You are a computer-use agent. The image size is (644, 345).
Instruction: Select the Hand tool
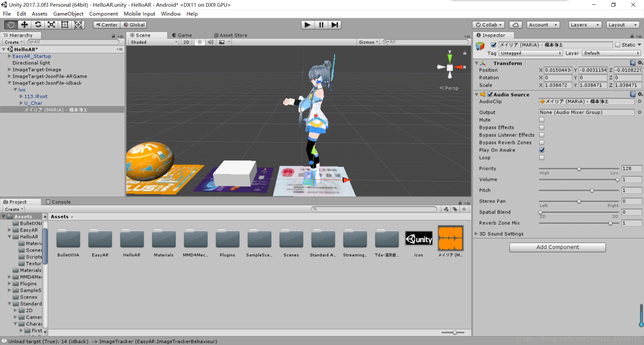tap(11, 25)
